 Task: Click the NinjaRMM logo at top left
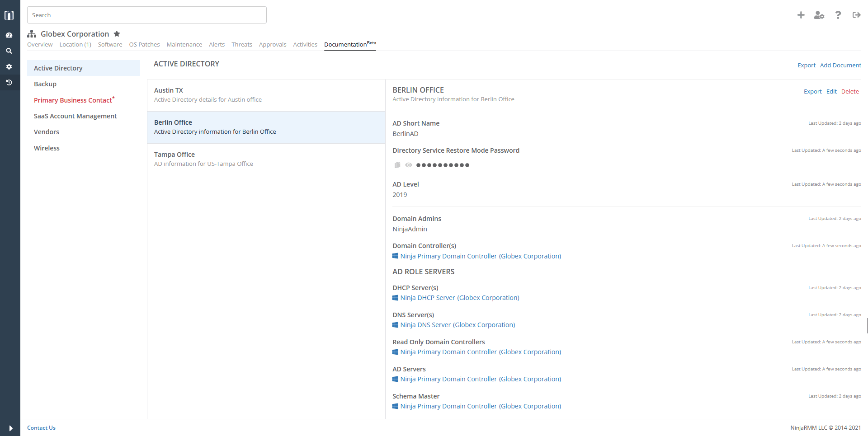9,15
